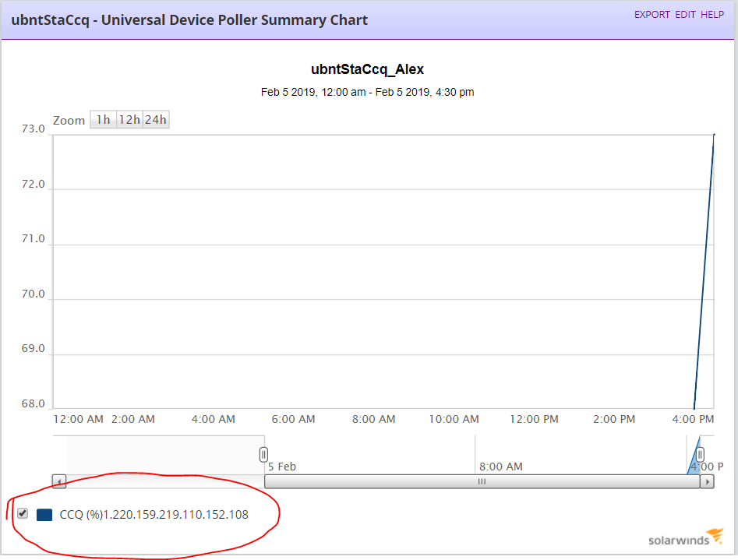738x560 pixels.
Task: Click the 70.0 y-axis label
Action: click(x=34, y=294)
